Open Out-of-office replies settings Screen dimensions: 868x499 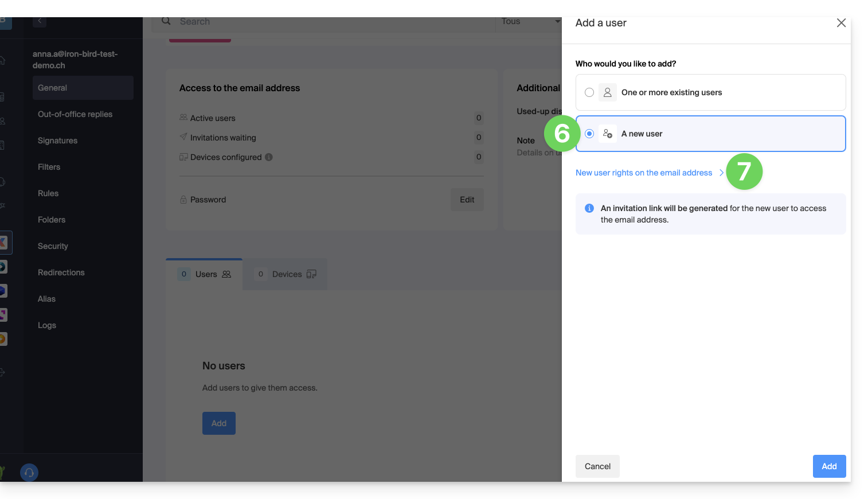75,114
